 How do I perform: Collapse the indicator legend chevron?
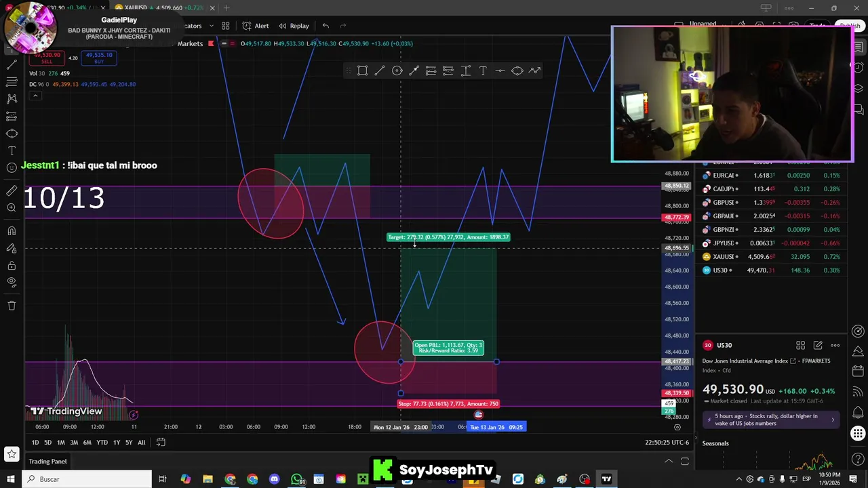(x=35, y=96)
